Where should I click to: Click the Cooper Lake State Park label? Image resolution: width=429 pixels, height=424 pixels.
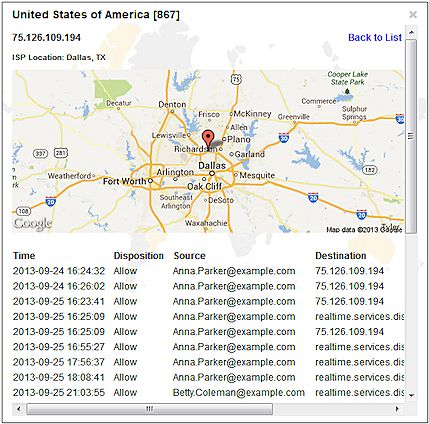click(348, 78)
